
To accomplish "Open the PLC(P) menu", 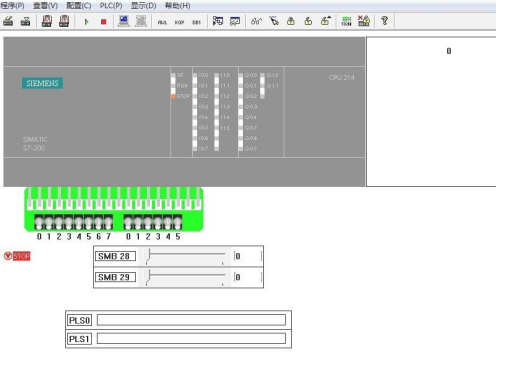I will point(111,6).
